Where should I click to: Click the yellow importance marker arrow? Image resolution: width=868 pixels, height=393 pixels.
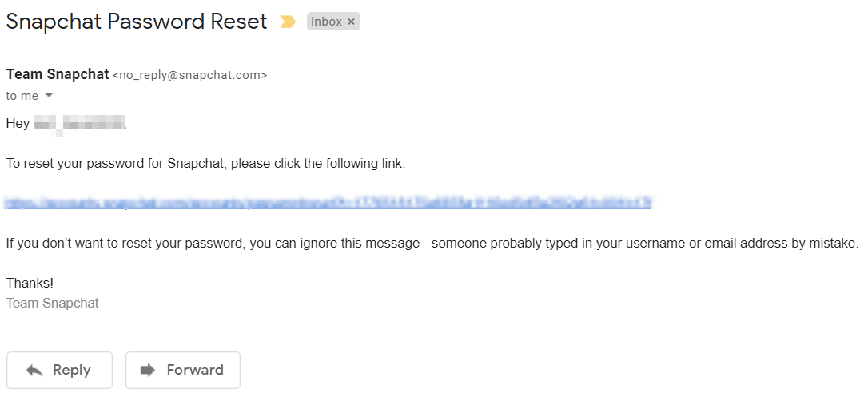[288, 22]
